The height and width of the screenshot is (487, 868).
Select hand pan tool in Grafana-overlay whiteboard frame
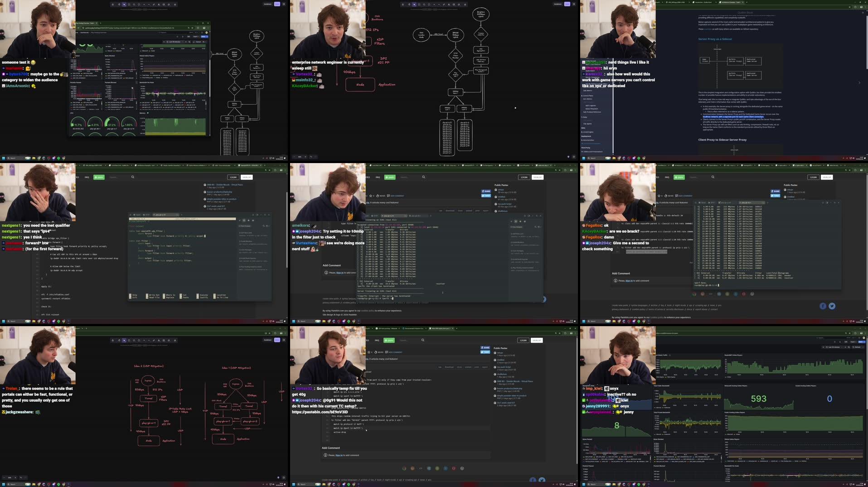[x=119, y=4]
